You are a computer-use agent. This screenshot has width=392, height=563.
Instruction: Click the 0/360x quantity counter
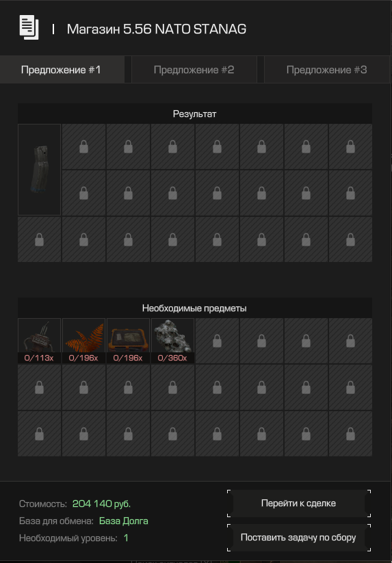pyautogui.click(x=172, y=358)
